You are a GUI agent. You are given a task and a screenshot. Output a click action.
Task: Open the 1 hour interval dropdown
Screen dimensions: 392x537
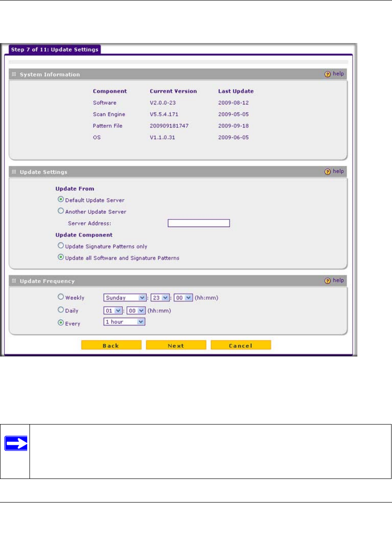pyautogui.click(x=124, y=322)
